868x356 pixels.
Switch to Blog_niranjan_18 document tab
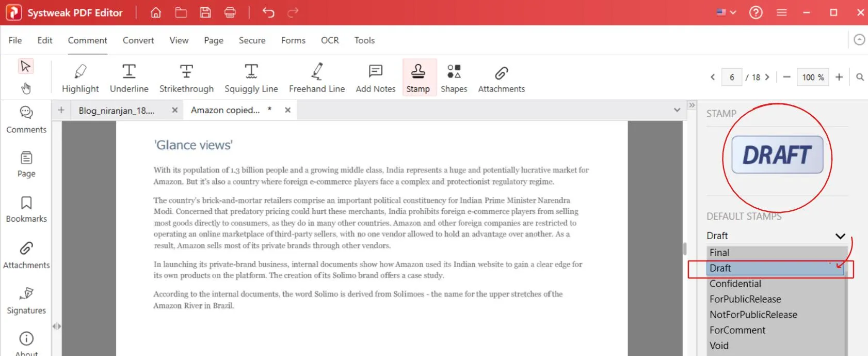tap(117, 111)
